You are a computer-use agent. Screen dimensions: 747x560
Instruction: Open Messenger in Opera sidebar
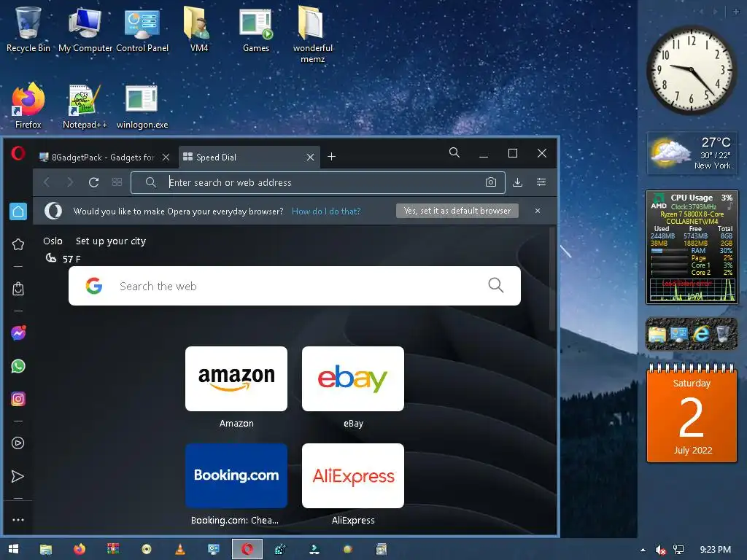click(18, 332)
